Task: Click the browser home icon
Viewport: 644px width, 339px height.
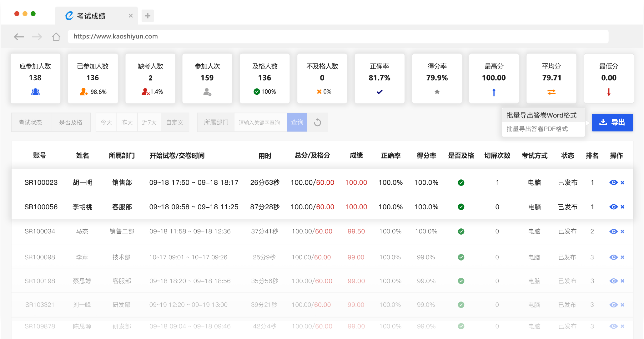Action: (56, 37)
